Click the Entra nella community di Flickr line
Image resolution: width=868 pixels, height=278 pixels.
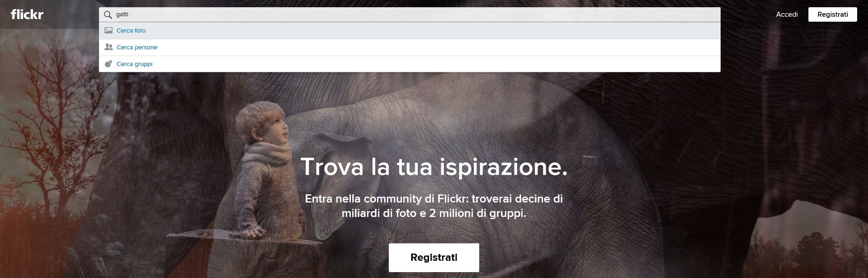click(x=434, y=198)
